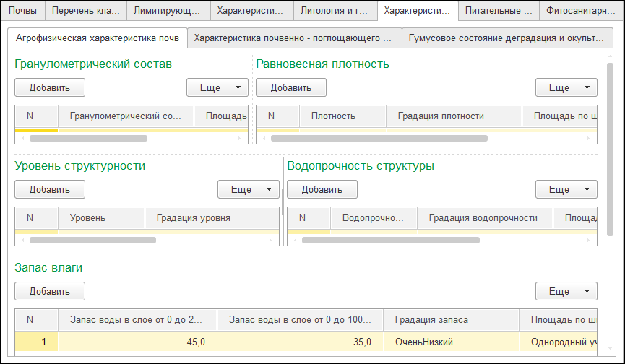Click Добавить under Равновесная плотность
Image resolution: width=625 pixels, height=364 pixels.
point(291,87)
